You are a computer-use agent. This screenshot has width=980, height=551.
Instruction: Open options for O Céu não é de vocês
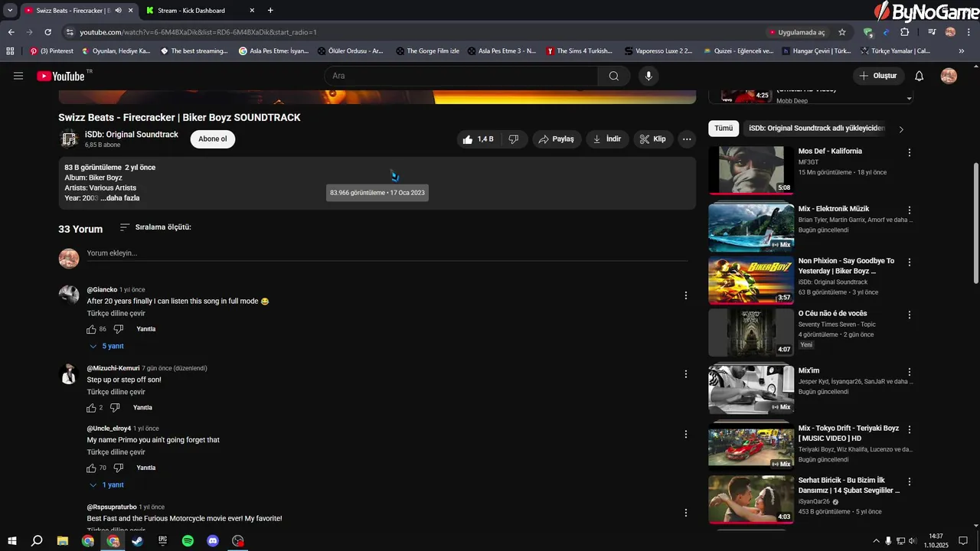point(910,315)
